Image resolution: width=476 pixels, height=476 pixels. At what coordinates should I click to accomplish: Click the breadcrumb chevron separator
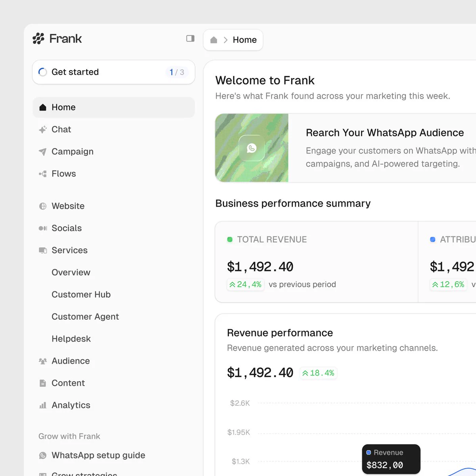225,40
